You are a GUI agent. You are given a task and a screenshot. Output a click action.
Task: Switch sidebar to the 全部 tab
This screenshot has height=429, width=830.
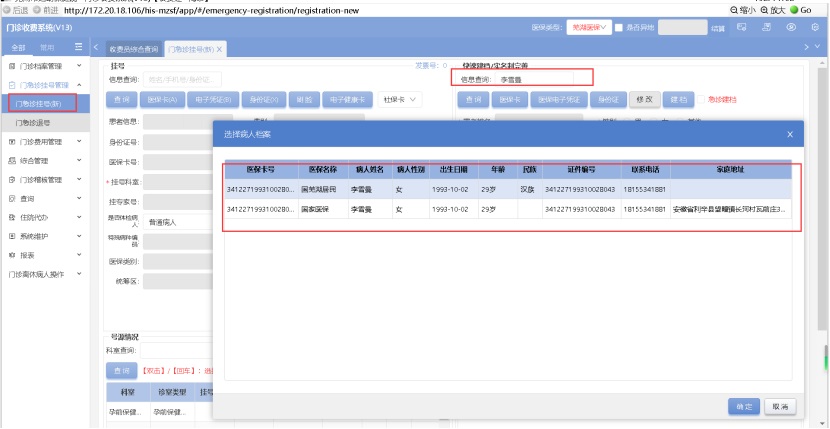click(x=18, y=48)
